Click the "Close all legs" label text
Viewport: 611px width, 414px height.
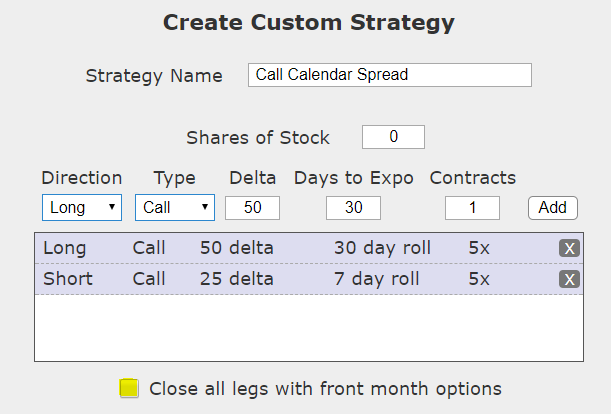point(325,388)
